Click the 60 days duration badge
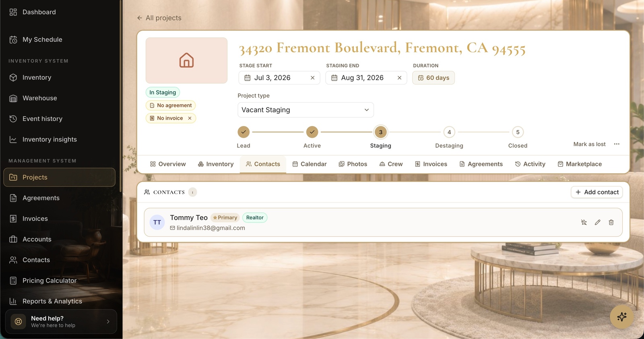The image size is (644, 339). (x=433, y=78)
